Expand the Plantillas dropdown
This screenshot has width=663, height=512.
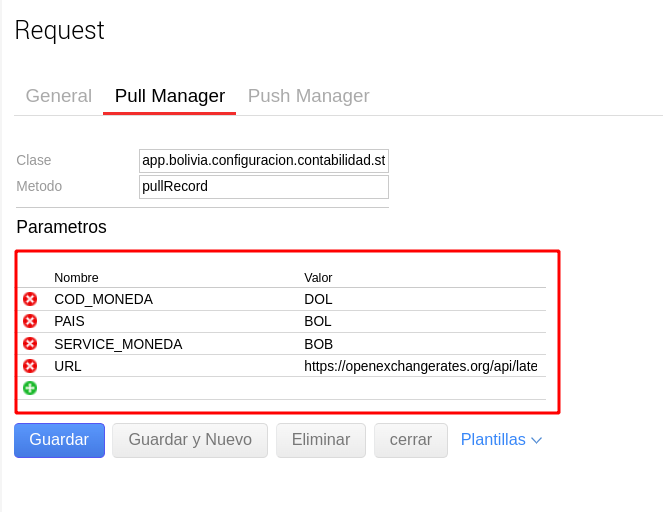501,440
